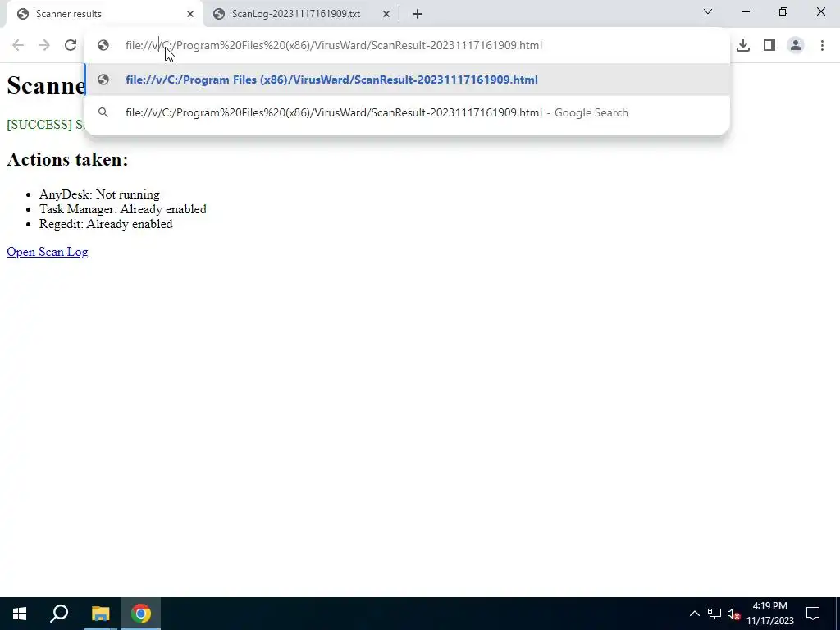Screen dimensions: 840x630
Task: Click the globe icon in address bar
Action: coord(103,46)
